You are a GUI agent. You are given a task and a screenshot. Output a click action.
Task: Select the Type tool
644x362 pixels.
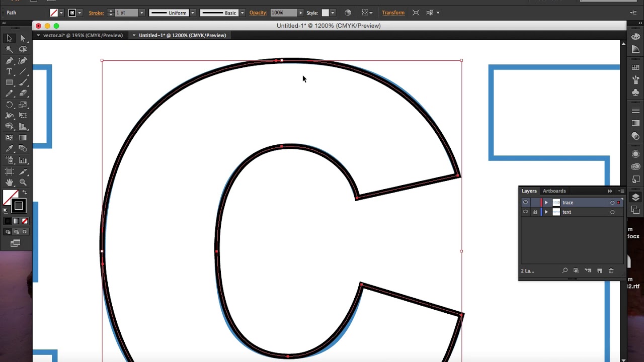coord(9,71)
